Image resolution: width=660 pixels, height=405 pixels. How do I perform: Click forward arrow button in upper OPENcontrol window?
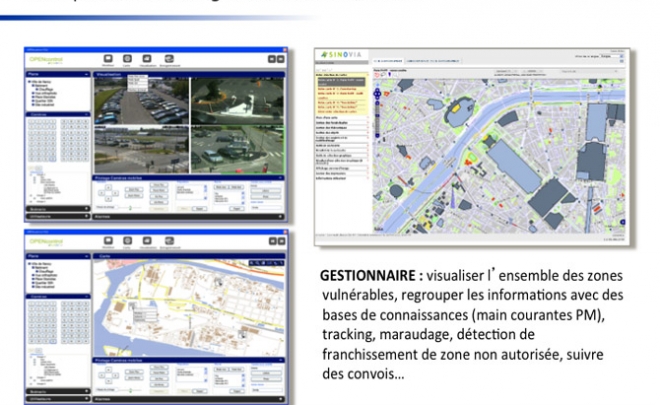pyautogui.click(x=281, y=59)
